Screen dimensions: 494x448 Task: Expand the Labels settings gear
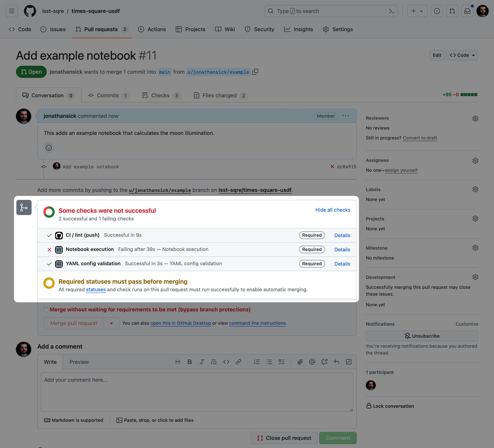tap(475, 189)
